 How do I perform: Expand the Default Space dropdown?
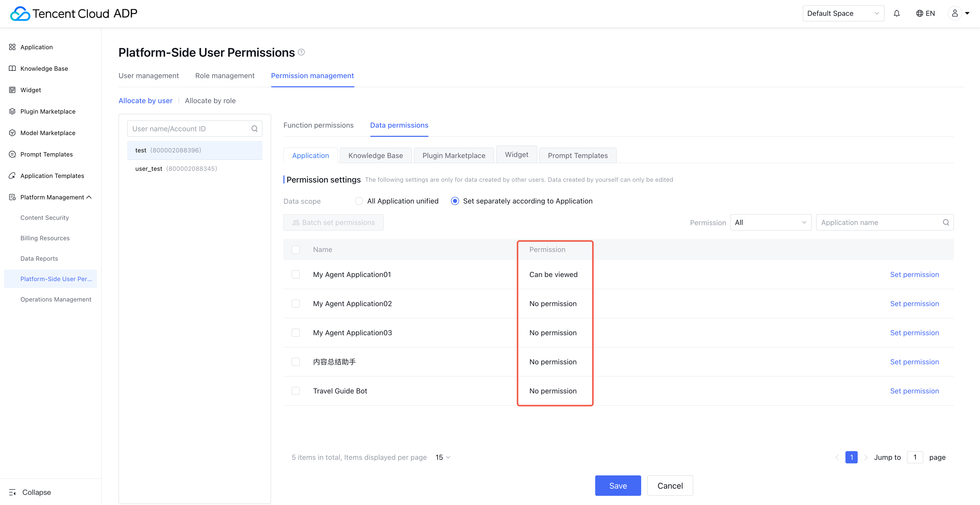click(x=843, y=14)
